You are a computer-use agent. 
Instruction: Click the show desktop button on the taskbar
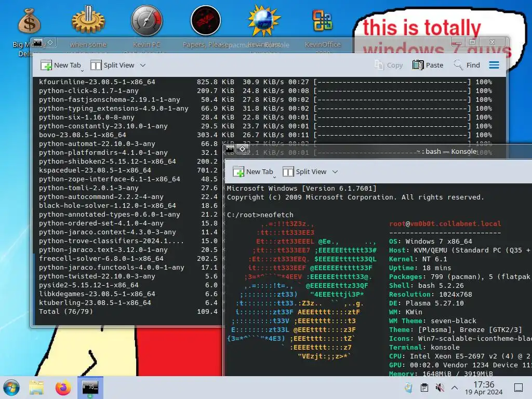(518, 388)
